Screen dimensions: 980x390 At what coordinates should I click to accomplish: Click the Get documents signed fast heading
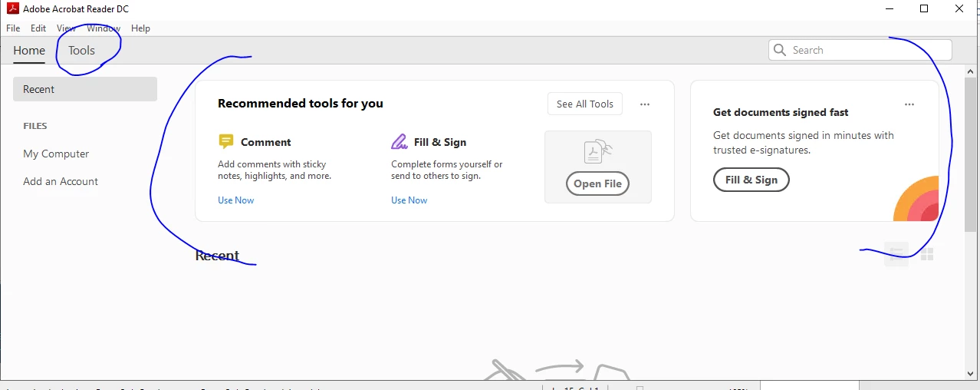[781, 112]
